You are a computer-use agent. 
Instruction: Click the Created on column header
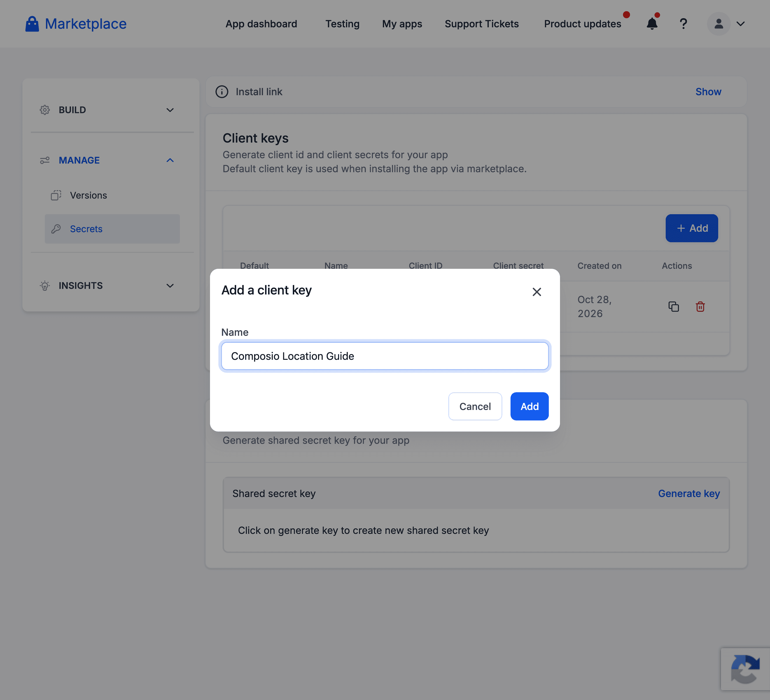coord(599,266)
